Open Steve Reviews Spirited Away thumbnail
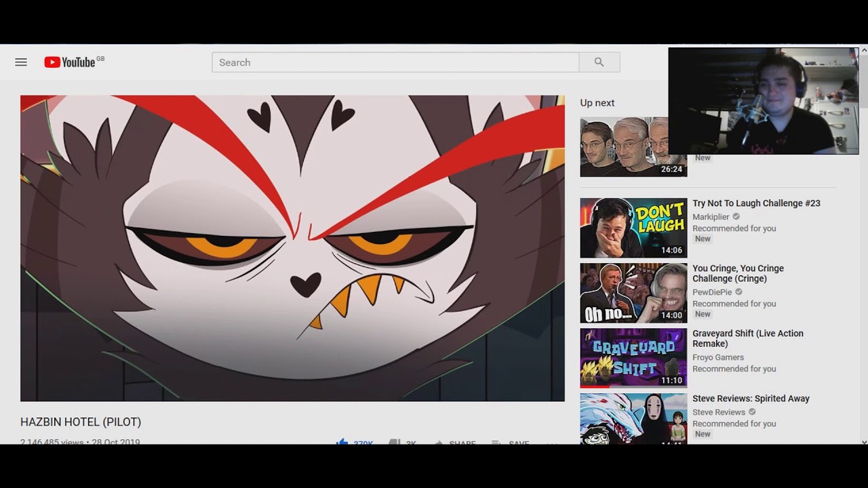Image resolution: width=868 pixels, height=488 pixels. pyautogui.click(x=633, y=419)
